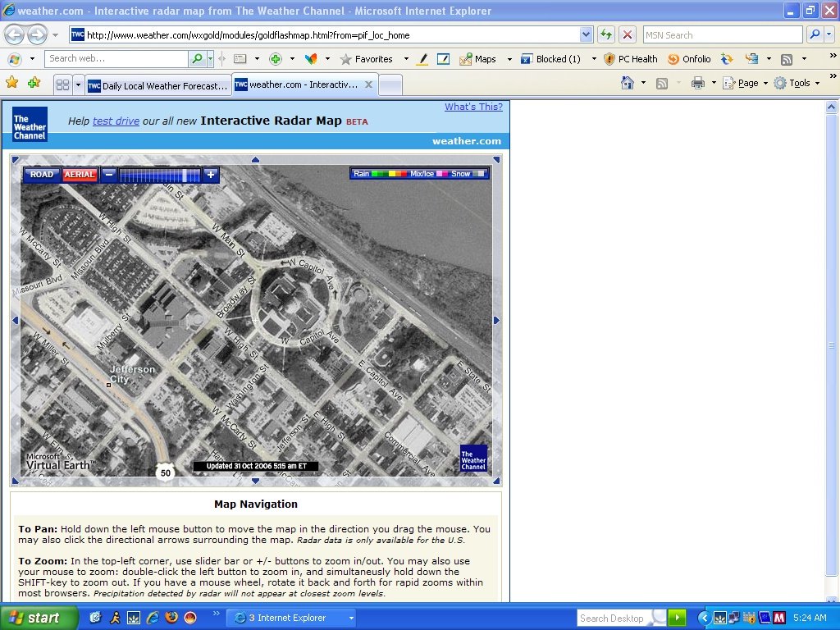Screen dimensions: 840x630
Task: Open the Print options dropdown arrow
Action: pos(714,83)
